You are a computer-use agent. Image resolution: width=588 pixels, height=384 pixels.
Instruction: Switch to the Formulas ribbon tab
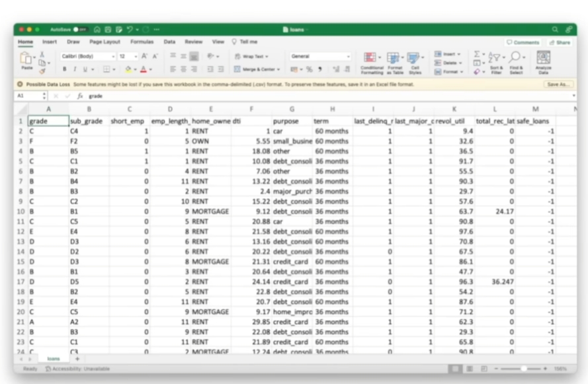click(142, 42)
